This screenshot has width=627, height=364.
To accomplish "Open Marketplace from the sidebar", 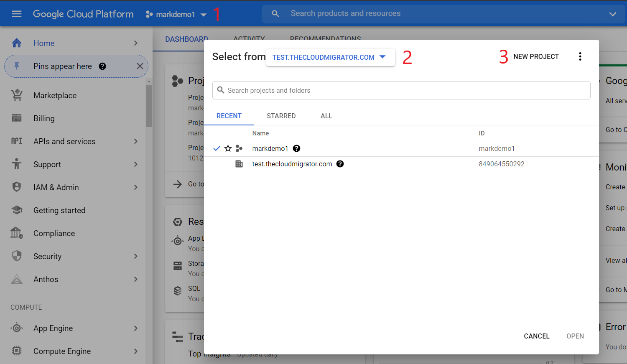I will (55, 96).
